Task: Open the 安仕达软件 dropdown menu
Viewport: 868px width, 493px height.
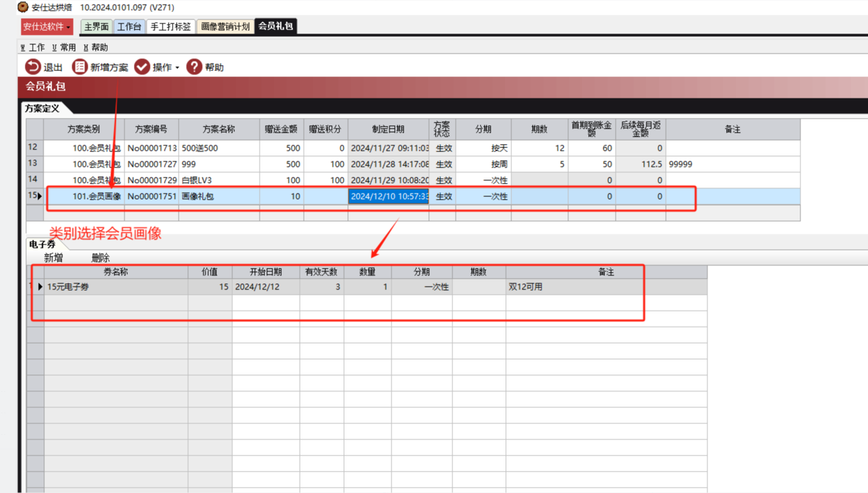Action: [47, 27]
